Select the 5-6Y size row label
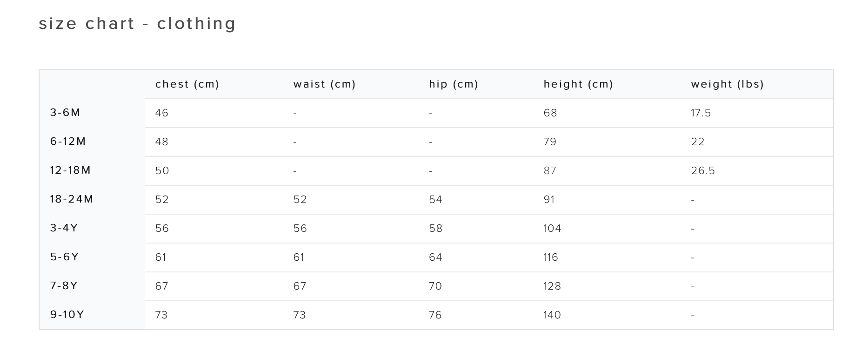Screen dimensions: 868x352 64,257
